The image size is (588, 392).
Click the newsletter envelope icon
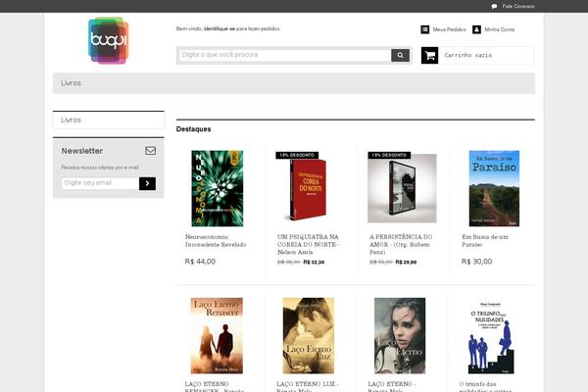tap(150, 150)
